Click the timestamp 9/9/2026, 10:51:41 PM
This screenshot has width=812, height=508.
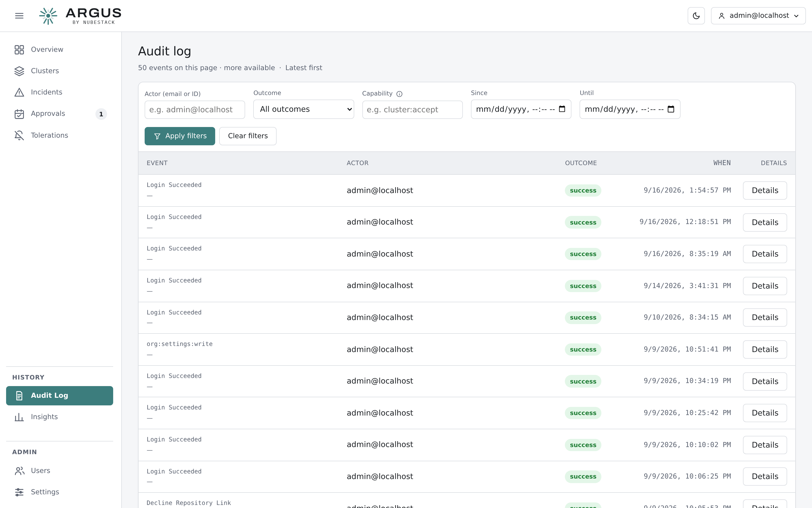click(x=687, y=350)
